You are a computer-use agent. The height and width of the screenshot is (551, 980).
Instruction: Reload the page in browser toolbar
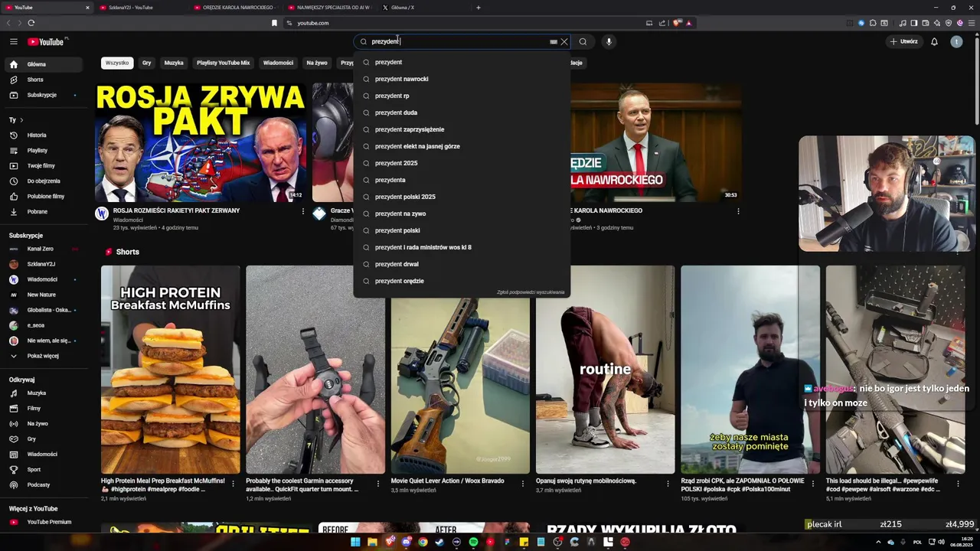coord(31,23)
